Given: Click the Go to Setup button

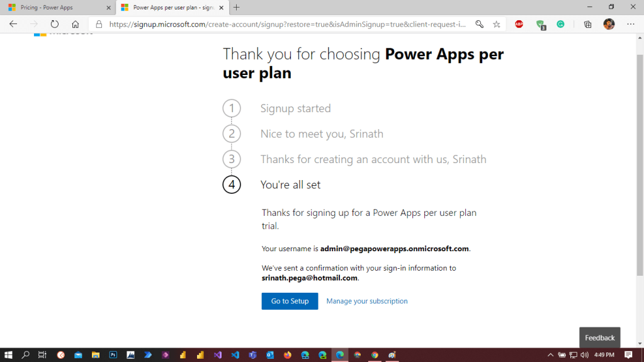Looking at the screenshot, I should point(290,301).
